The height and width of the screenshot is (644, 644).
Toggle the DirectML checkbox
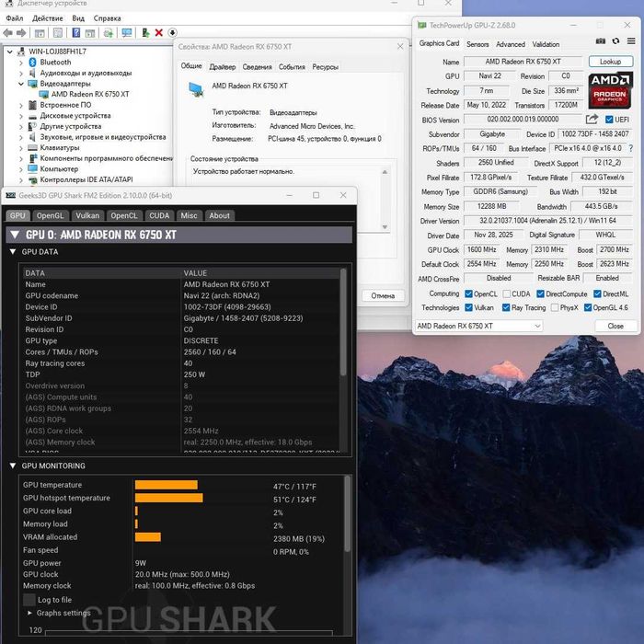point(598,294)
